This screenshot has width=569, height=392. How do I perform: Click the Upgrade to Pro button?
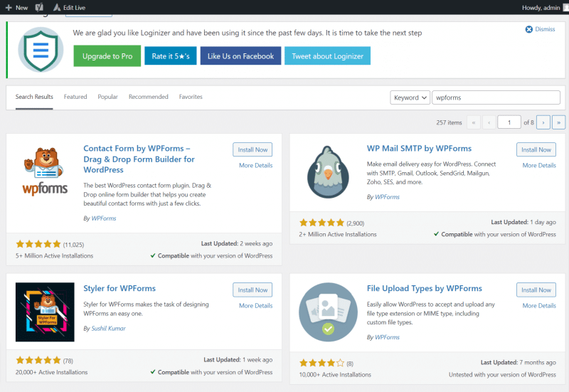107,56
